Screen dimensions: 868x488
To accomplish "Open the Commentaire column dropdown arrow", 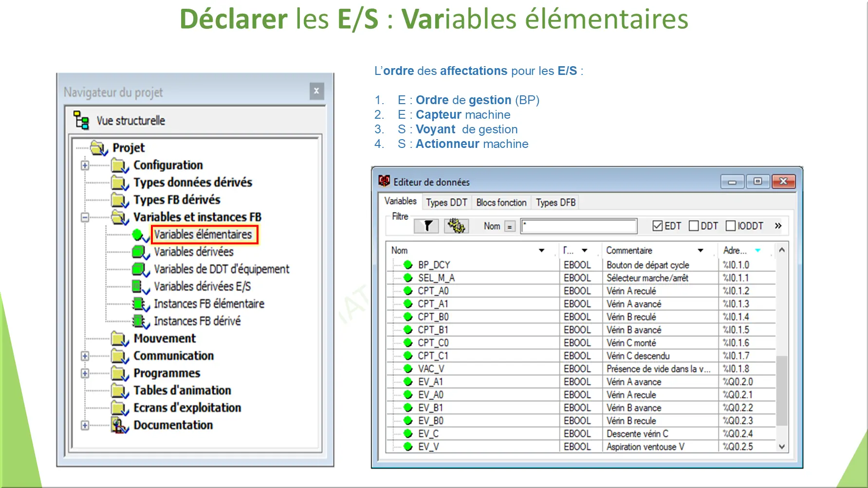I will coord(701,250).
